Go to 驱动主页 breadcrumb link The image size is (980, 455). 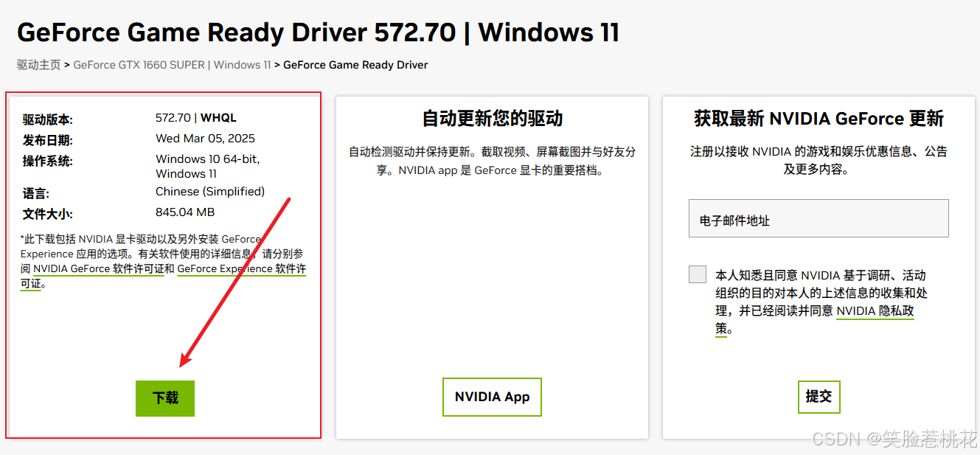[39, 65]
